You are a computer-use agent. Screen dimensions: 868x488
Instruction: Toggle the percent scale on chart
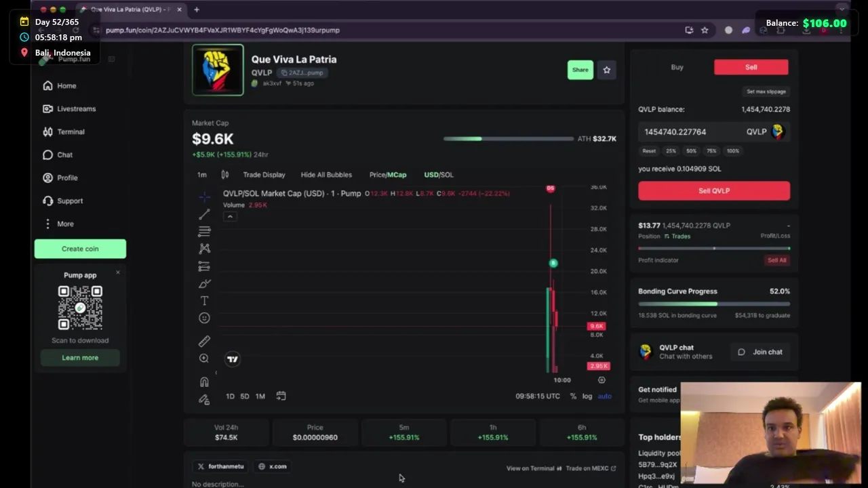point(573,396)
